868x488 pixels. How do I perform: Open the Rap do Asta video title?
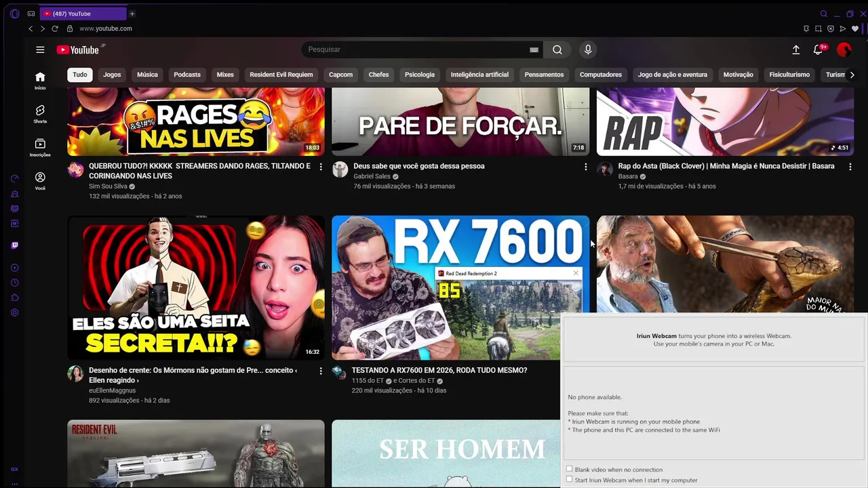point(726,166)
